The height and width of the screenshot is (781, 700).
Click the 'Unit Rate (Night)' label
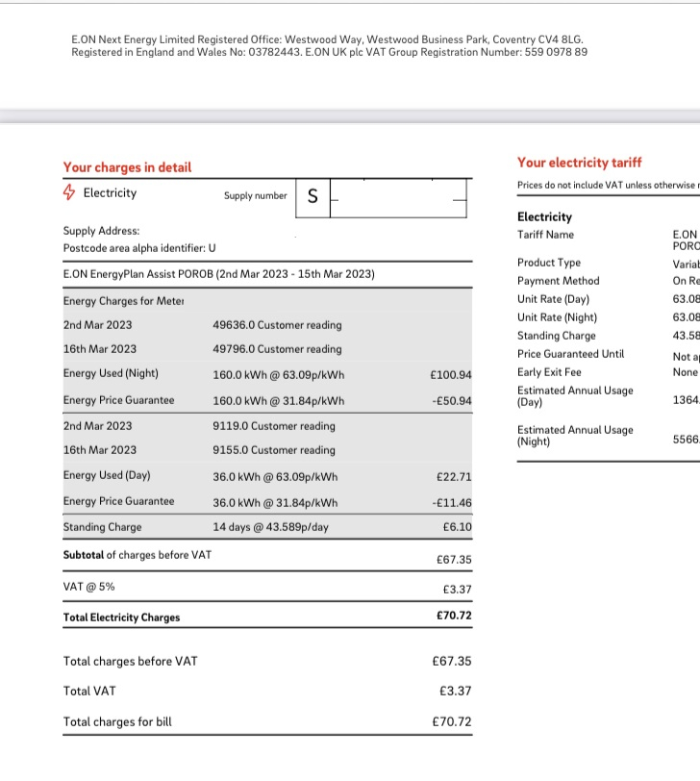[557, 317]
